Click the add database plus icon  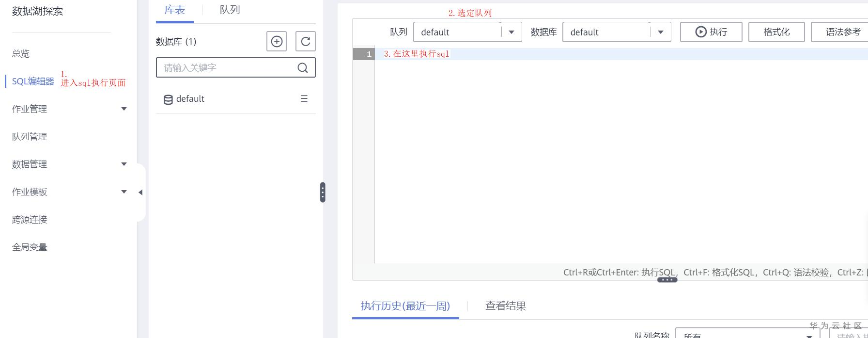coord(277,41)
